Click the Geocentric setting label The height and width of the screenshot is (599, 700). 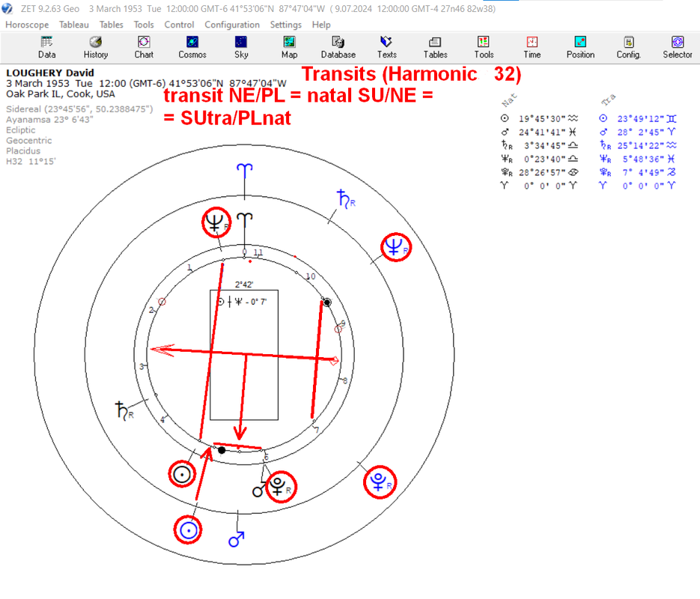[x=29, y=140]
